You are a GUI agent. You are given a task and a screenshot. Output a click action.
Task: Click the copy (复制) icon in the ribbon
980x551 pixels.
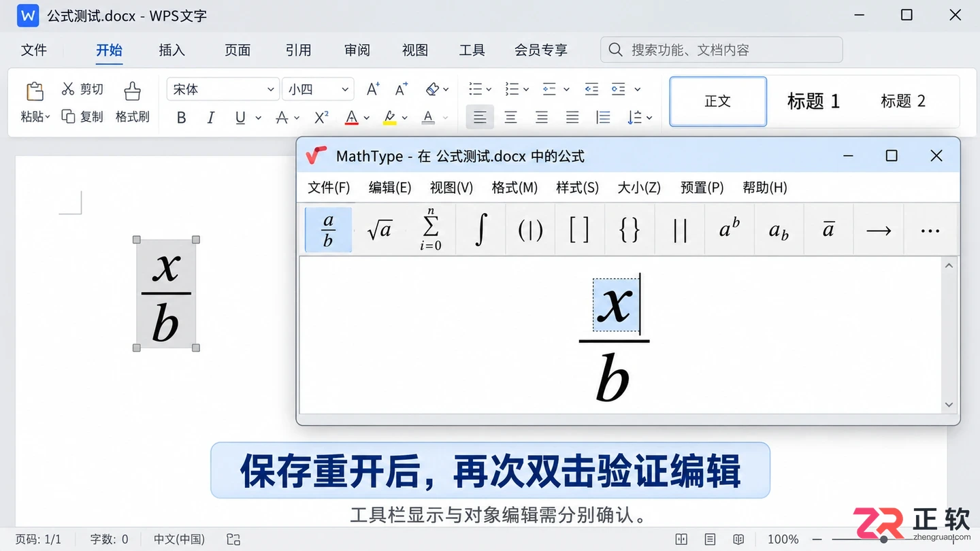[x=68, y=116]
